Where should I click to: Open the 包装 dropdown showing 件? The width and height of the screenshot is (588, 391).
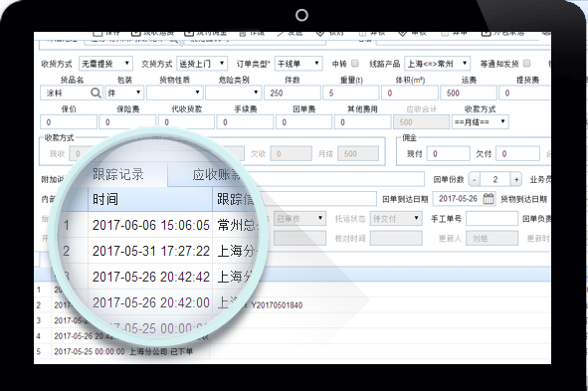(124, 93)
